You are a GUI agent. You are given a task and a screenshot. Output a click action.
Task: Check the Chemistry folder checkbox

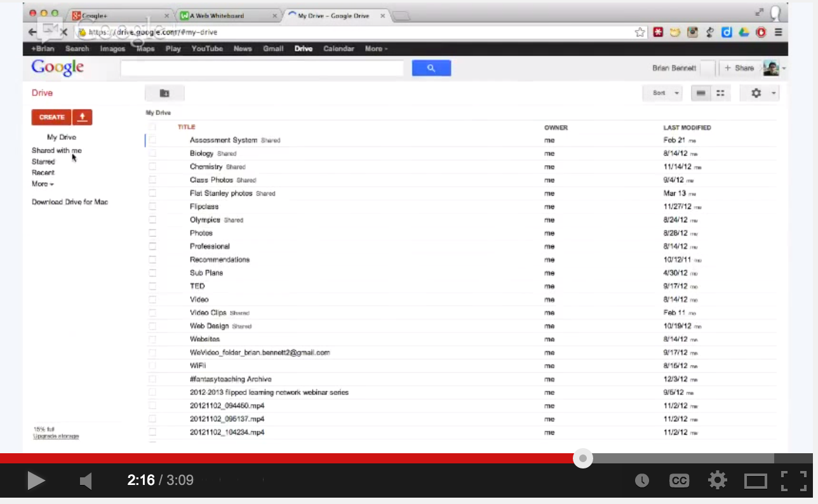pyautogui.click(x=152, y=167)
